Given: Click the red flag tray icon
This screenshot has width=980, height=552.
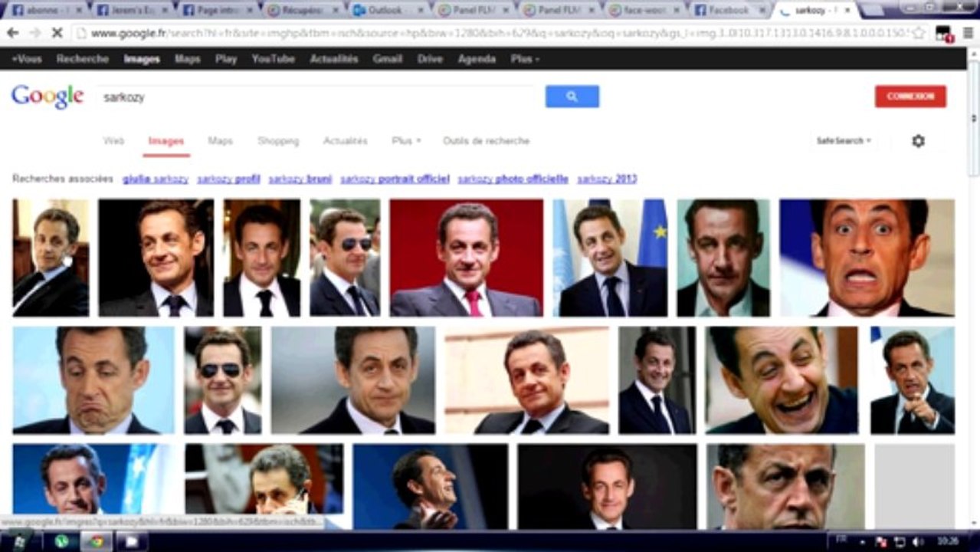Looking at the screenshot, I should (x=881, y=541).
